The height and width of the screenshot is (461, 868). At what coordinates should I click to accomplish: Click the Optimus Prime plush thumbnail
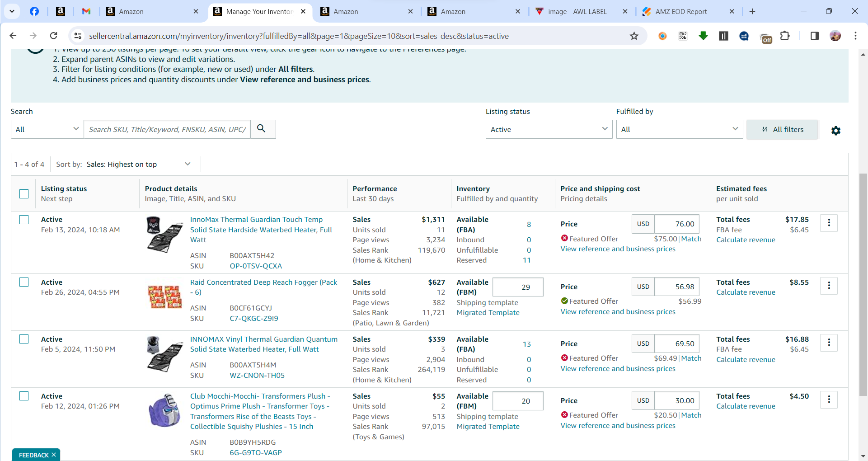click(x=164, y=410)
